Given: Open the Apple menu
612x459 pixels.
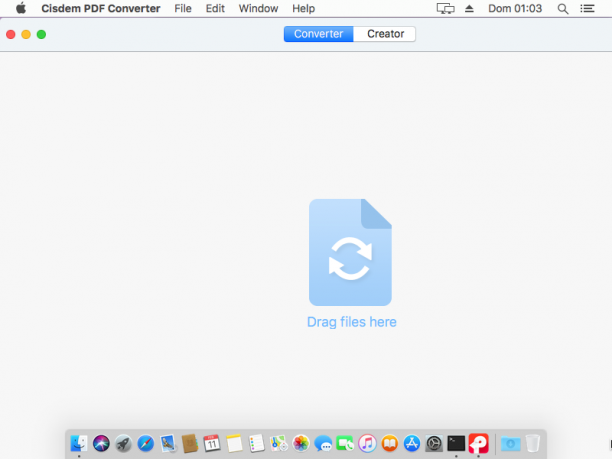Looking at the screenshot, I should click(21, 8).
